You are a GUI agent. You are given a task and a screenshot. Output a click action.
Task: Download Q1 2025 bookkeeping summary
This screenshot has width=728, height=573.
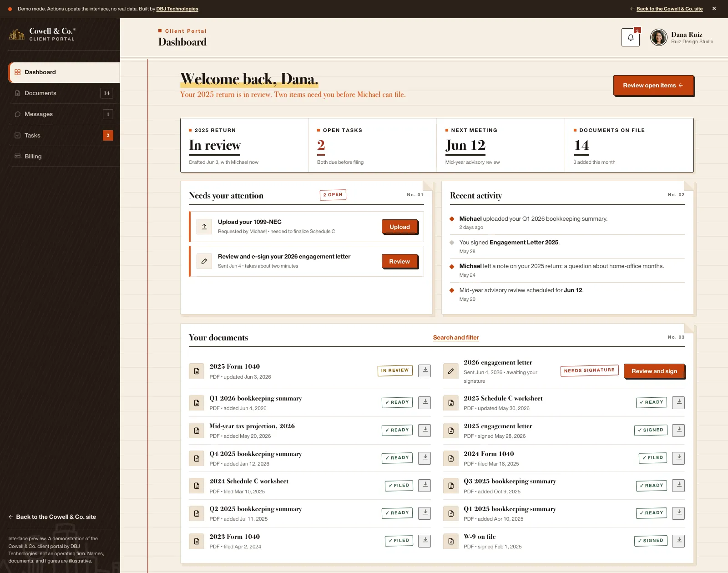(678, 513)
